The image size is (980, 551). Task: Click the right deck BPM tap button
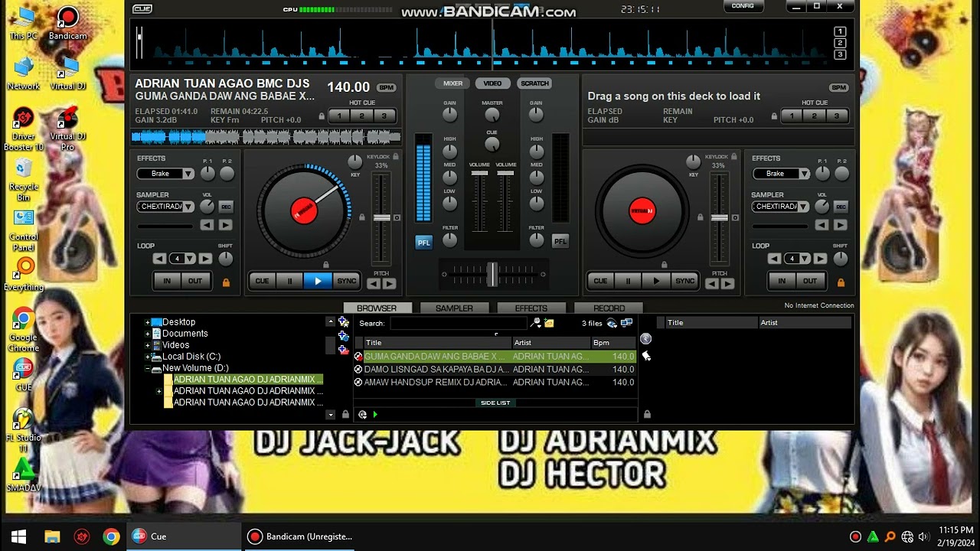click(x=839, y=88)
